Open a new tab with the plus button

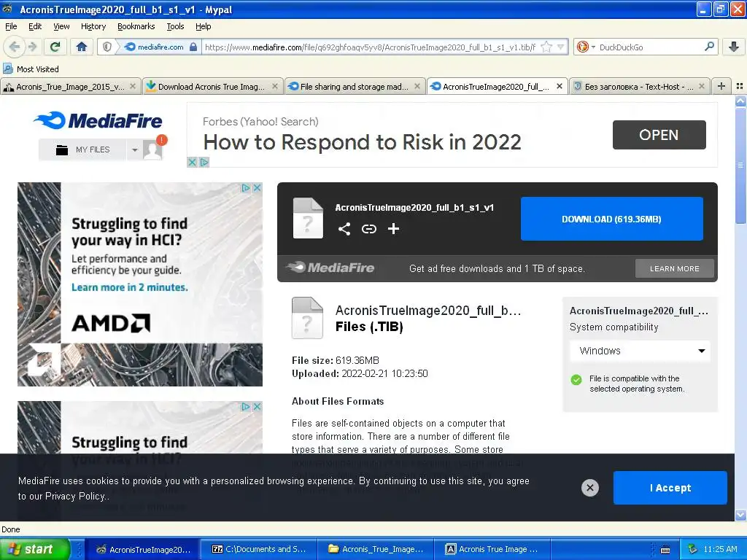[721, 86]
